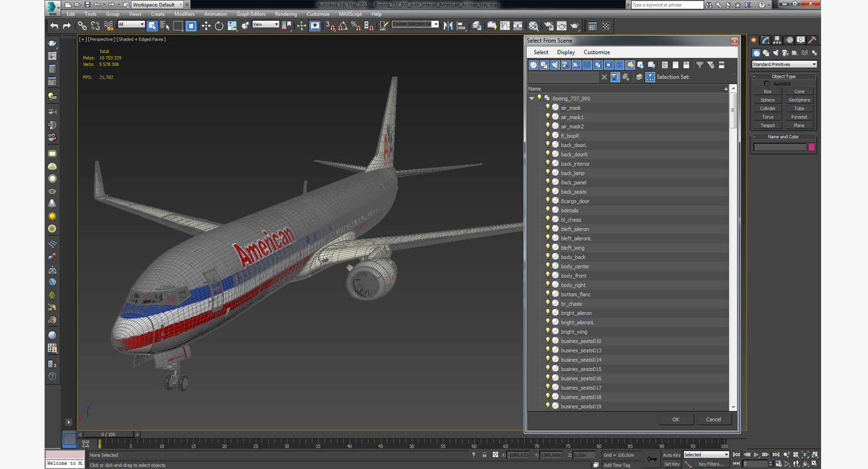Open the Graph Editors menu

[x=251, y=14]
